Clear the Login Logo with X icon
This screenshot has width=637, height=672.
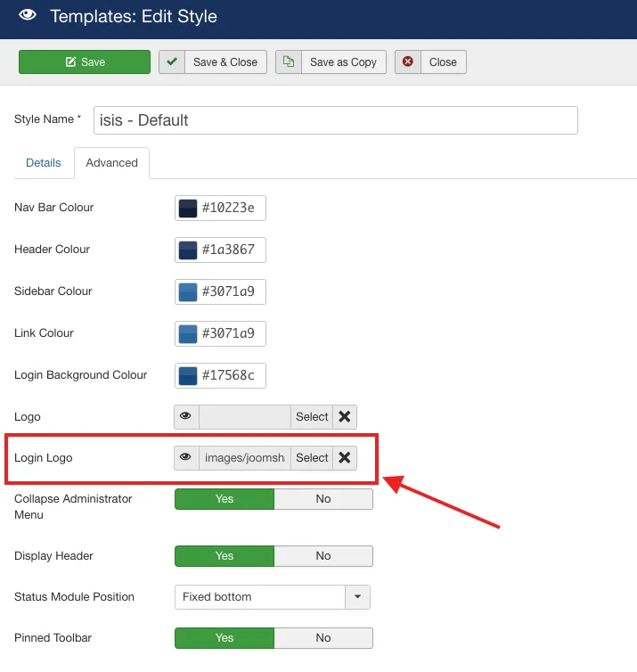point(345,458)
